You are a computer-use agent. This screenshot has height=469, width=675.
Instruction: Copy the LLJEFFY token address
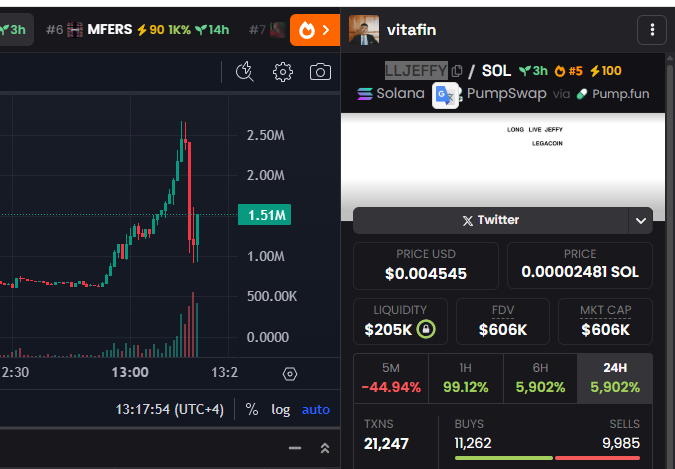[457, 71]
